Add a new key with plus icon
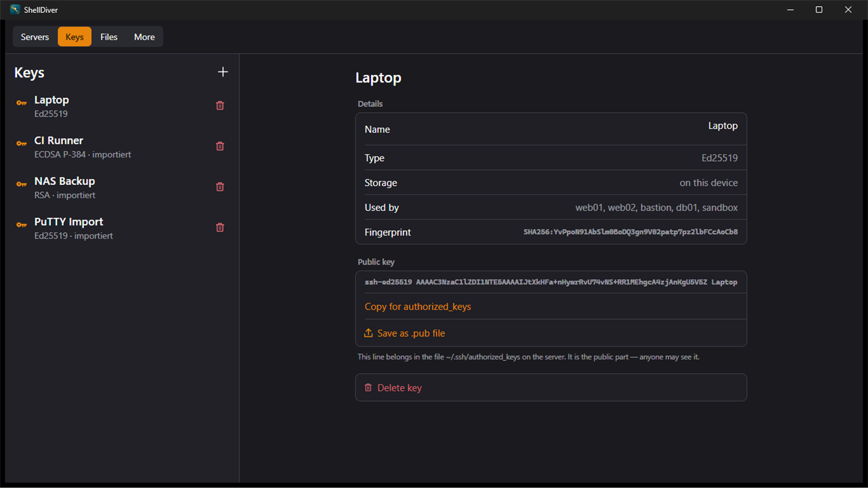Screen dimensions: 868x488 pos(223,72)
